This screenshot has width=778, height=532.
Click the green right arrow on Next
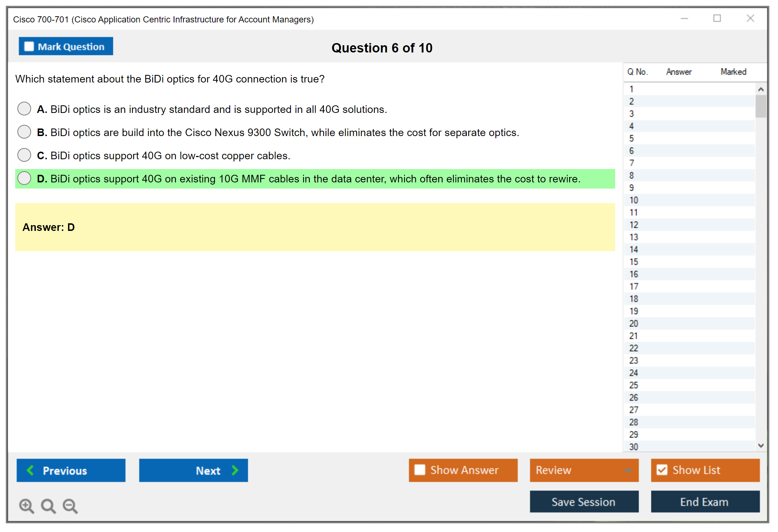pos(235,470)
